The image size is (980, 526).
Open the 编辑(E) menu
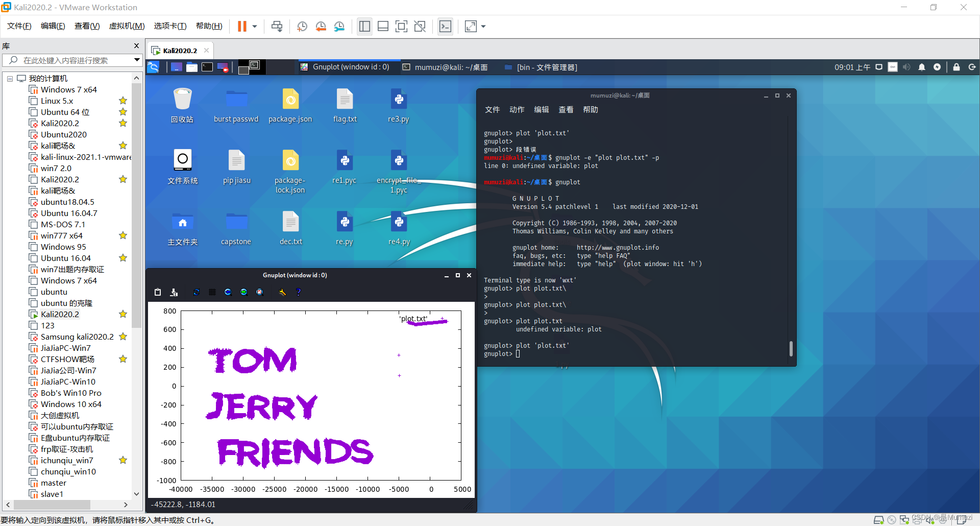coord(53,26)
